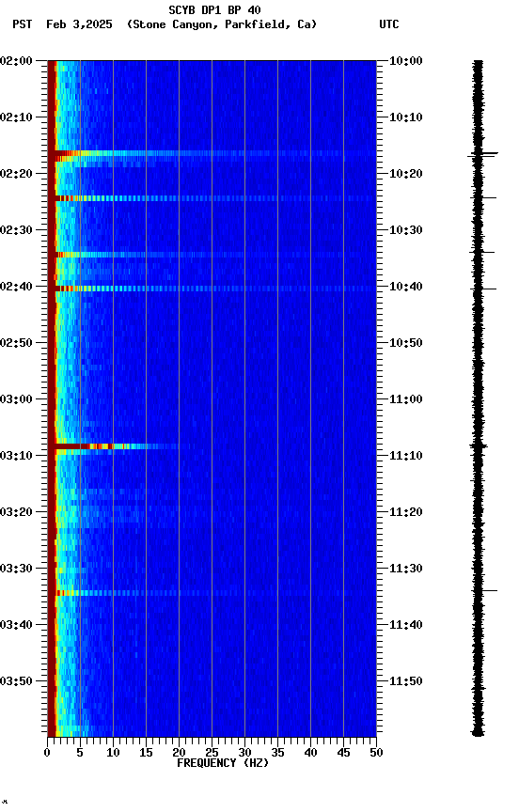This screenshot has width=519, height=812.
Task: Select the 02:30 PST time label
Action: (16, 230)
